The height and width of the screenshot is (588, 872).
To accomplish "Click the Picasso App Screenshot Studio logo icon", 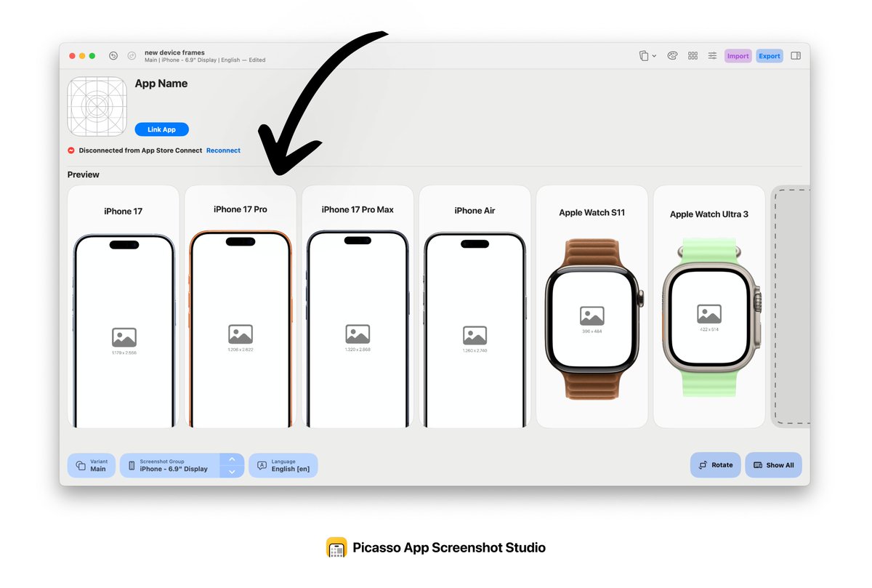I will [336, 547].
